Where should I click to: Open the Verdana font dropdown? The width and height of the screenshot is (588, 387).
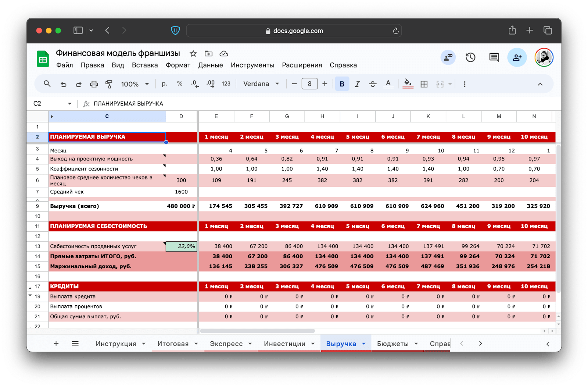[x=261, y=84]
